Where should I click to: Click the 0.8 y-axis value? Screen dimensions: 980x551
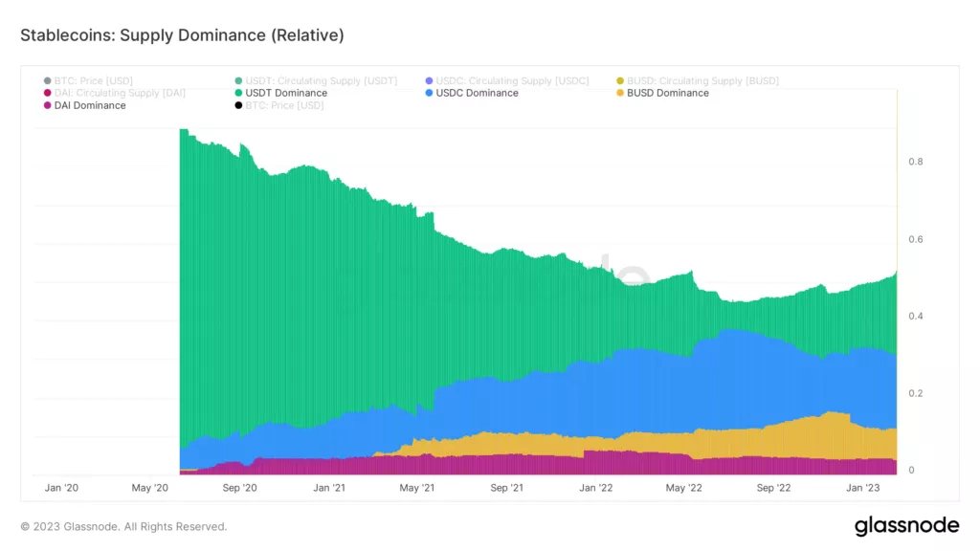(916, 162)
